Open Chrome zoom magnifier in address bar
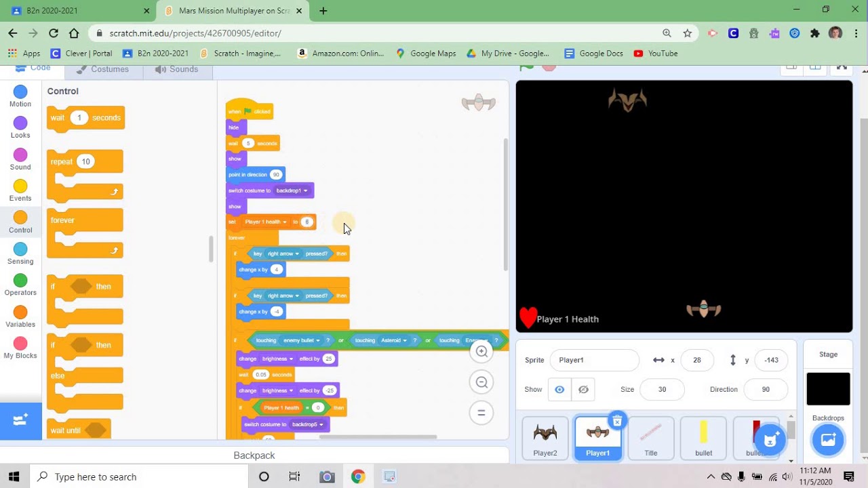Viewport: 868px width, 488px height. (667, 33)
